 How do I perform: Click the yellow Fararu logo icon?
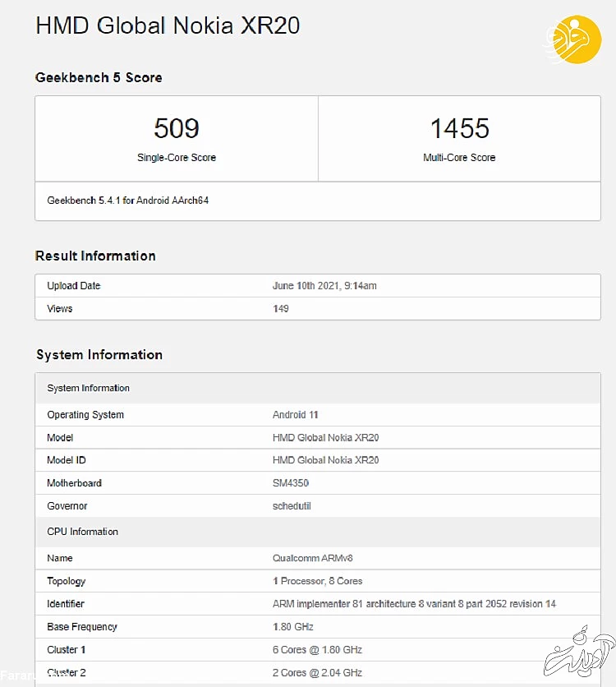(574, 39)
